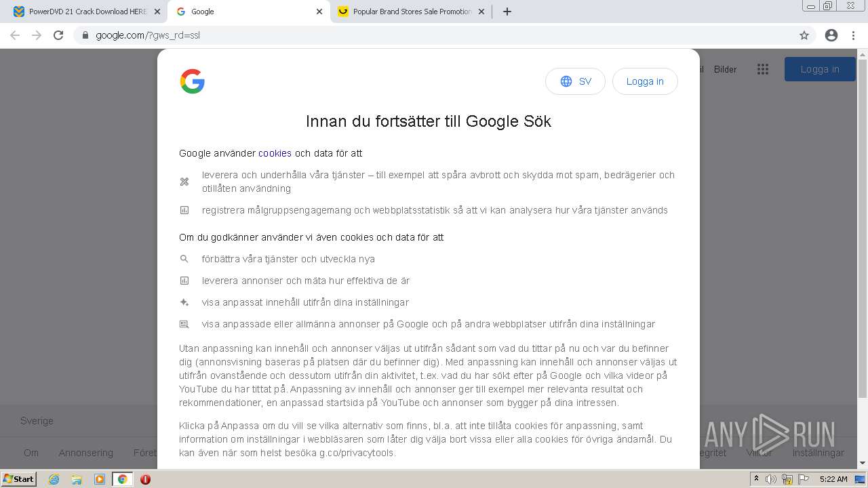Close the Popular Brand Stores tab

coord(481,12)
